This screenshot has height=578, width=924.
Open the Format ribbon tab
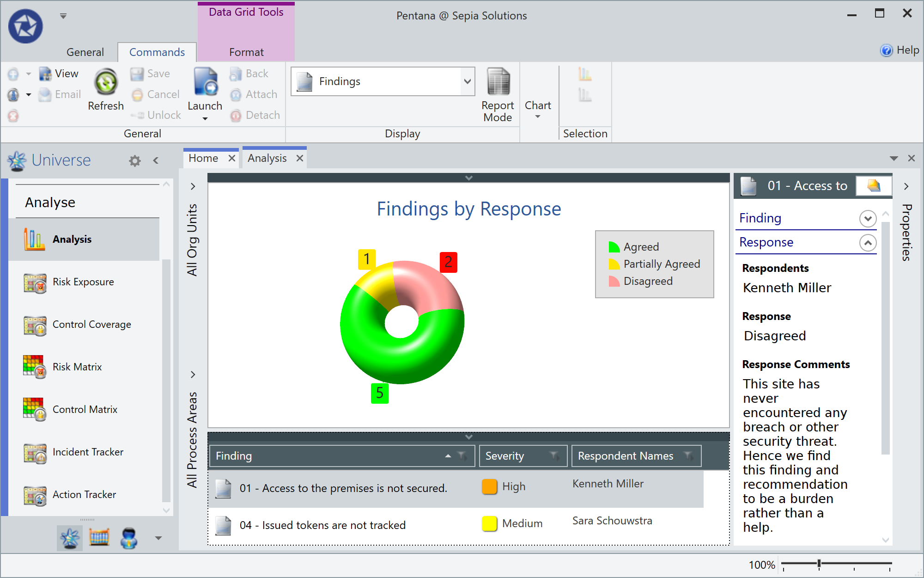click(246, 52)
